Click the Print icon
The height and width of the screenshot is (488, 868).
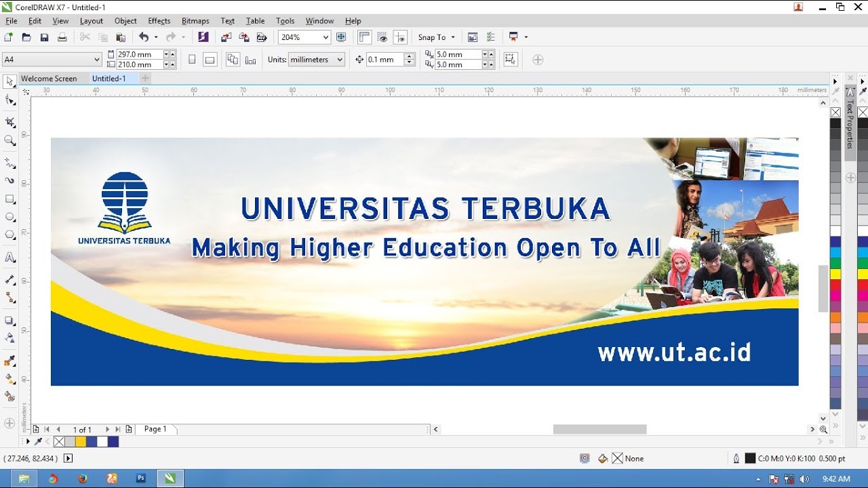click(x=62, y=37)
